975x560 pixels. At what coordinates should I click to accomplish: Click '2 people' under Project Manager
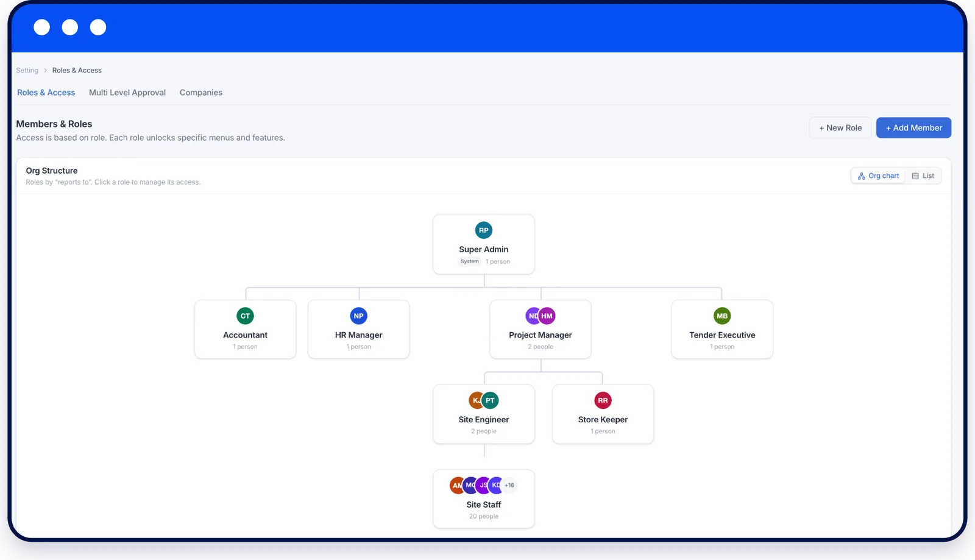541,347
